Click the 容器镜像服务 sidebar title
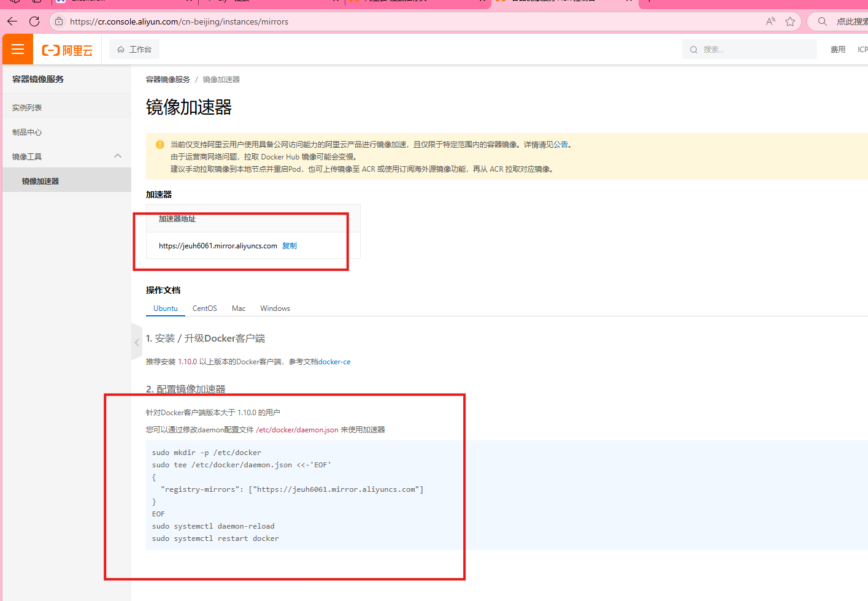Screen dimensions: 868x601 coord(38,79)
